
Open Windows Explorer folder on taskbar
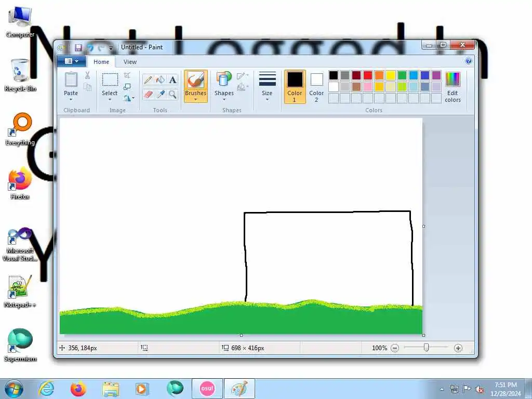point(111,389)
